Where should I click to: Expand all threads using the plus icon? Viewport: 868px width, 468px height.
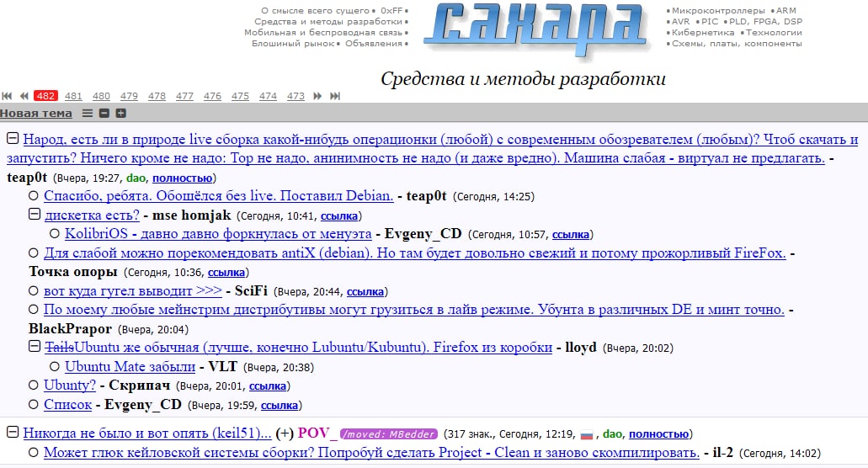pyautogui.click(x=120, y=113)
